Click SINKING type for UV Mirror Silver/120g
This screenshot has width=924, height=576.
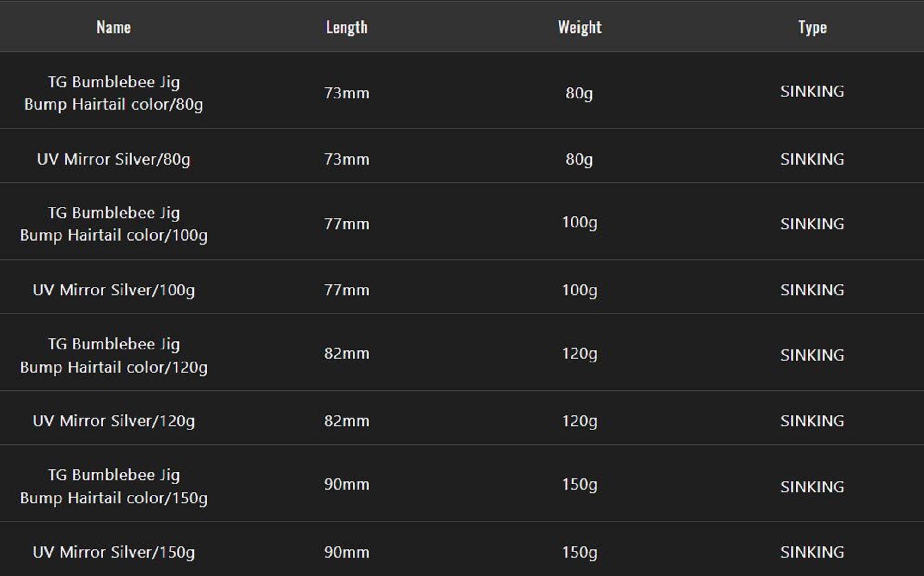point(812,421)
